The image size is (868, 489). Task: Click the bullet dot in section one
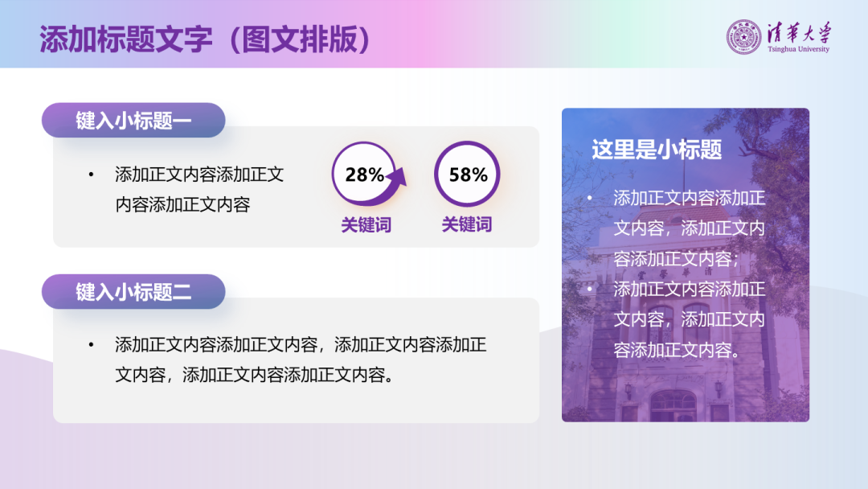pyautogui.click(x=91, y=175)
